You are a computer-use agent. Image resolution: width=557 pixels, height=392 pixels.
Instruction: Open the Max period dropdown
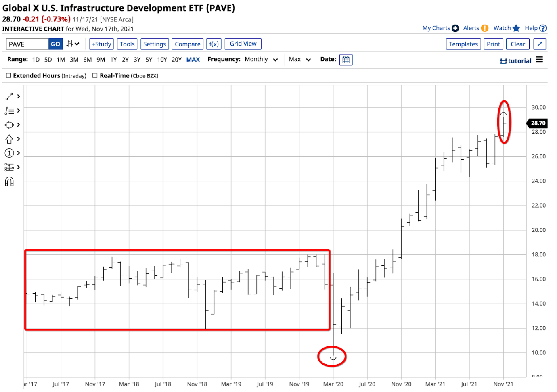[299, 59]
